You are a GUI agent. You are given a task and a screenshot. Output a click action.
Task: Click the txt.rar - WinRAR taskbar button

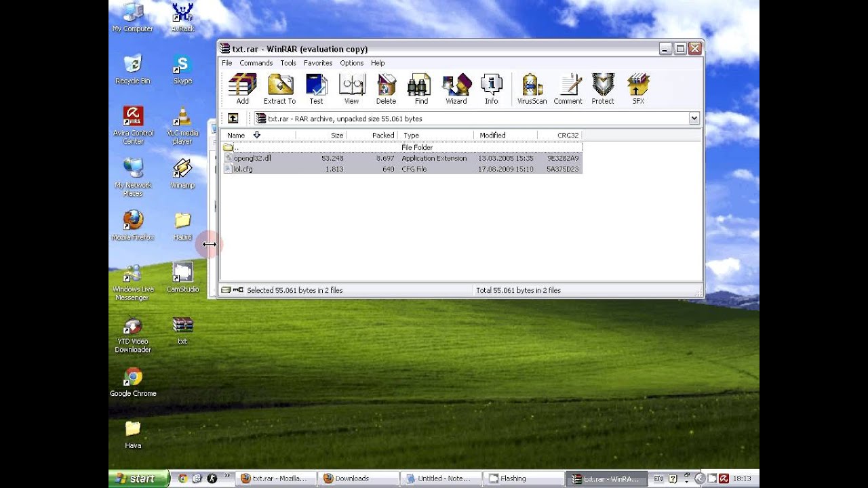coord(606,479)
